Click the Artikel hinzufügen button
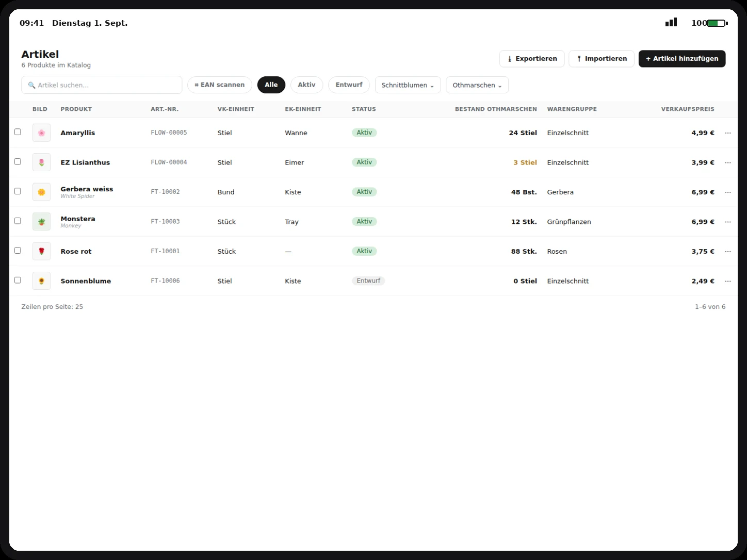Screen dimensions: 747x560 (682, 59)
